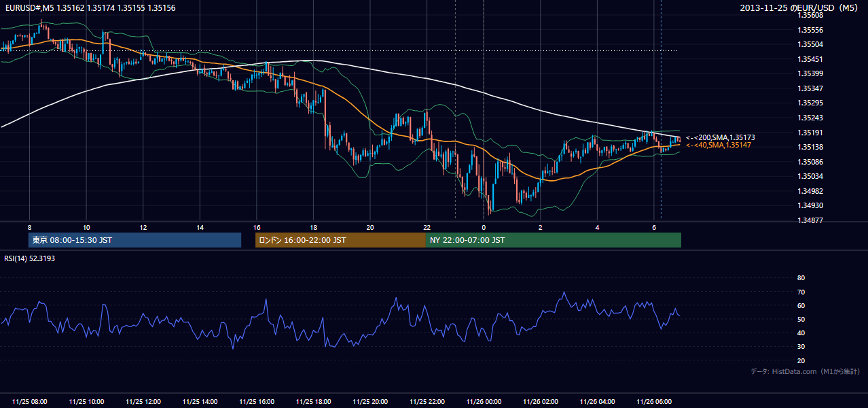
Task: Click price axis value 1.35608
Action: click(x=810, y=15)
